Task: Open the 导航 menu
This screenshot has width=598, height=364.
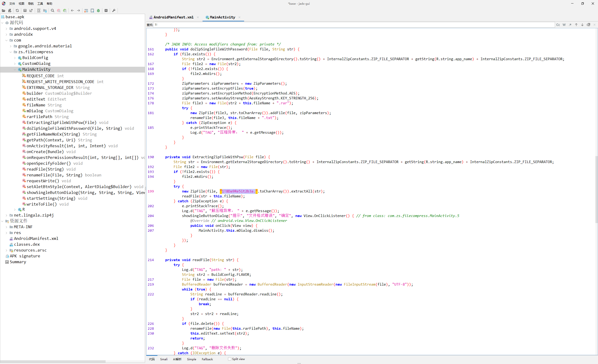Action: 31,4
